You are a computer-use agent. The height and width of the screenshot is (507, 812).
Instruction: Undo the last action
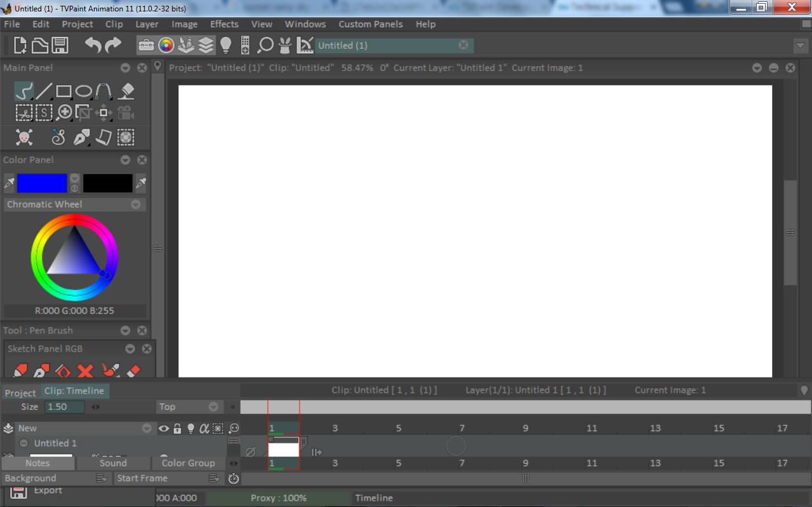[93, 45]
